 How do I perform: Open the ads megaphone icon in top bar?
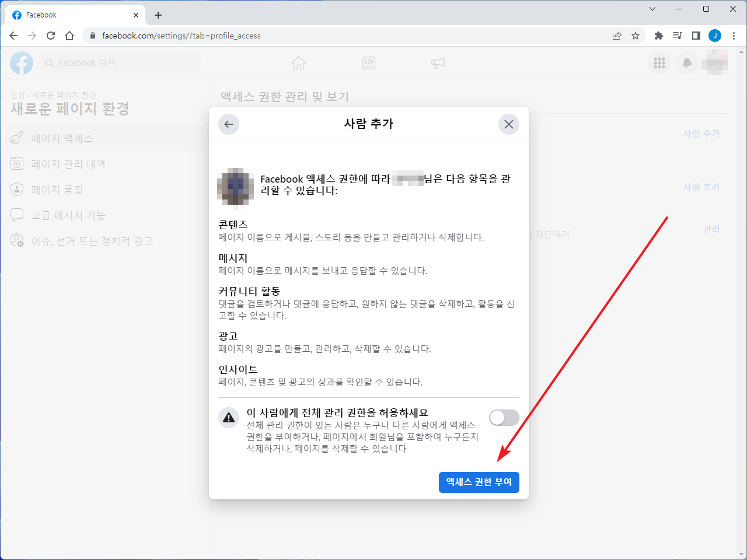(x=438, y=63)
